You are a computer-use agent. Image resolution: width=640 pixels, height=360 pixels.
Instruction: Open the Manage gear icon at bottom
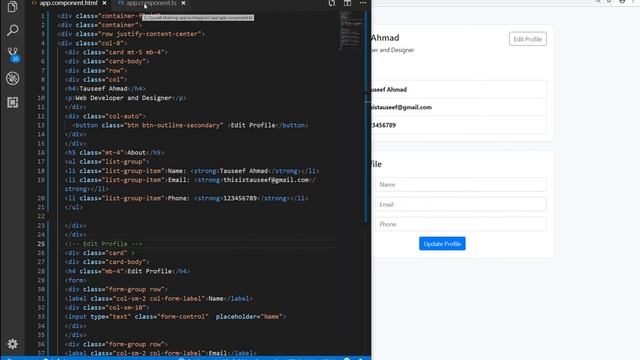click(12, 344)
